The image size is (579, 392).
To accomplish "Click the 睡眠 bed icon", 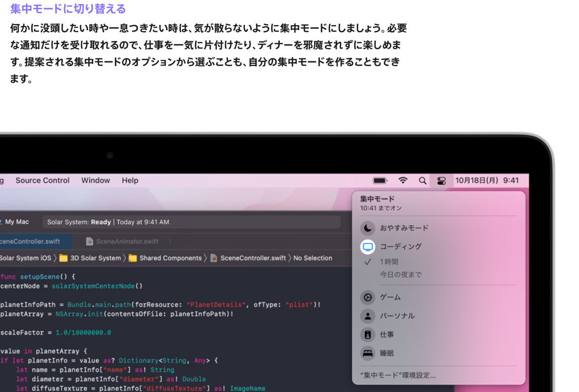I will coord(368,353).
